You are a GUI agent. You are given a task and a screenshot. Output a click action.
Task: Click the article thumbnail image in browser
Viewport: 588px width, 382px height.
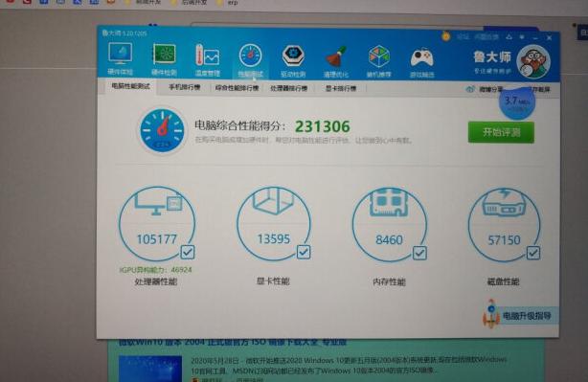click(x=150, y=369)
